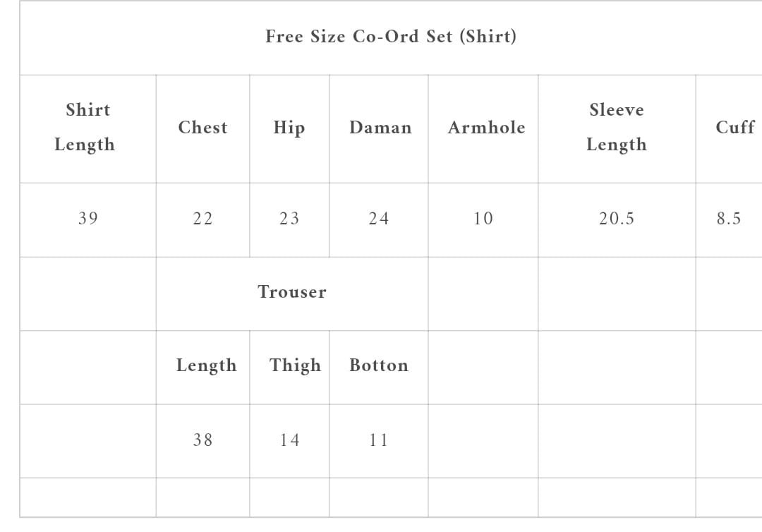Select the Thigh header cell
The width and height of the screenshot is (762, 532).
tap(295, 365)
